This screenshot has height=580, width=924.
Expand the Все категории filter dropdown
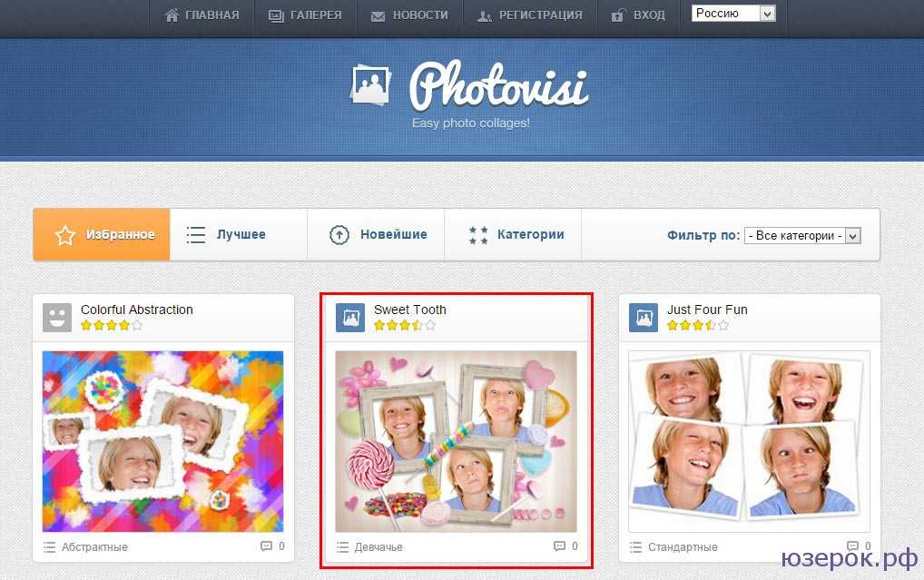pos(802,236)
